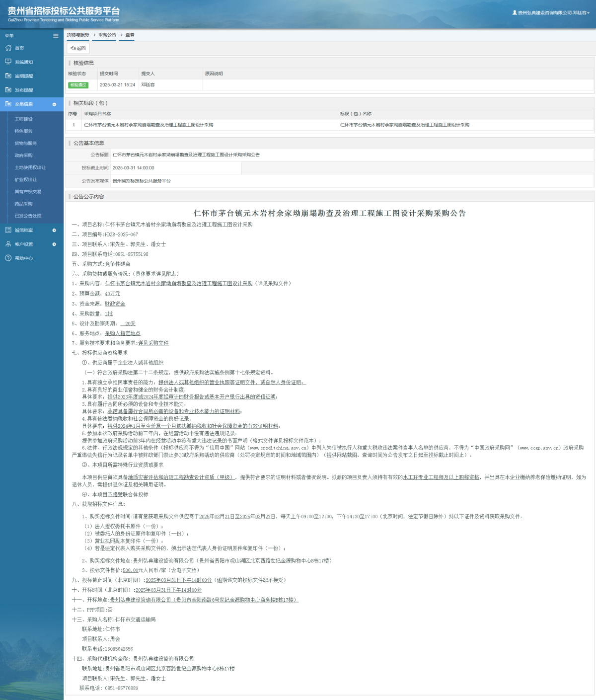Click the 首页 home icon
596x700 pixels.
[x=8, y=48]
